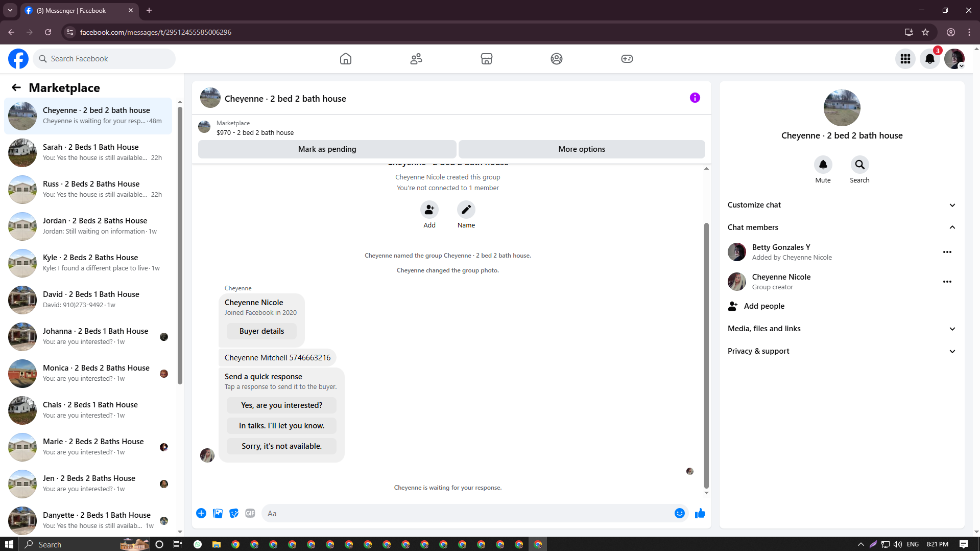Send quick response 'In talks. I'll let you know.'
This screenshot has width=980, height=551.
pos(282,426)
